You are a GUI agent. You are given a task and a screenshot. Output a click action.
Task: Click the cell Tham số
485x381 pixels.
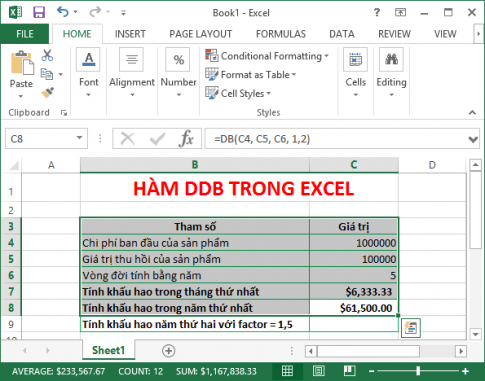(195, 227)
